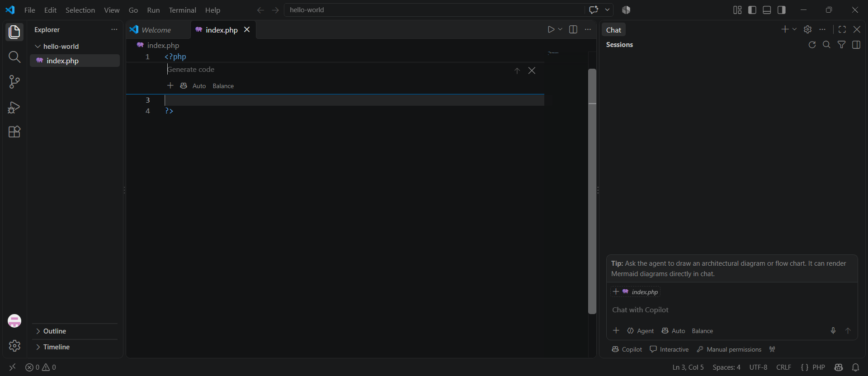Focus the Generate code inline input
Viewport: 868px width, 376px height.
(x=337, y=70)
